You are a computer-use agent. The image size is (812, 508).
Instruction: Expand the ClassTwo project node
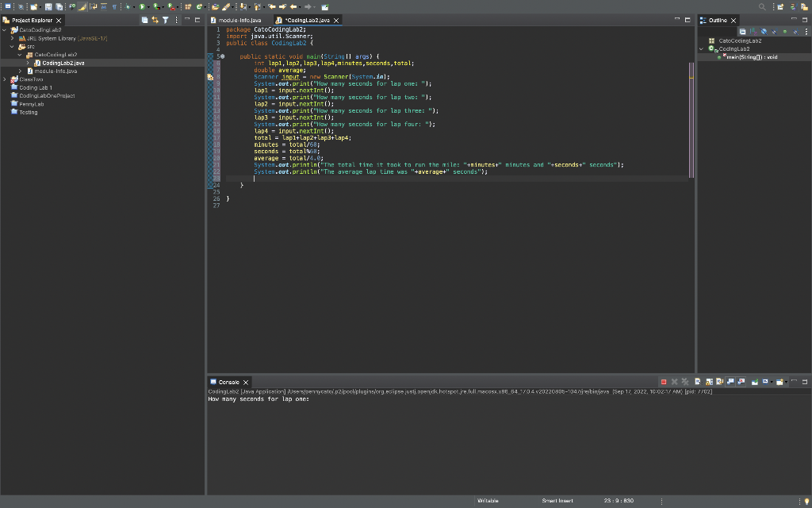(x=5, y=79)
